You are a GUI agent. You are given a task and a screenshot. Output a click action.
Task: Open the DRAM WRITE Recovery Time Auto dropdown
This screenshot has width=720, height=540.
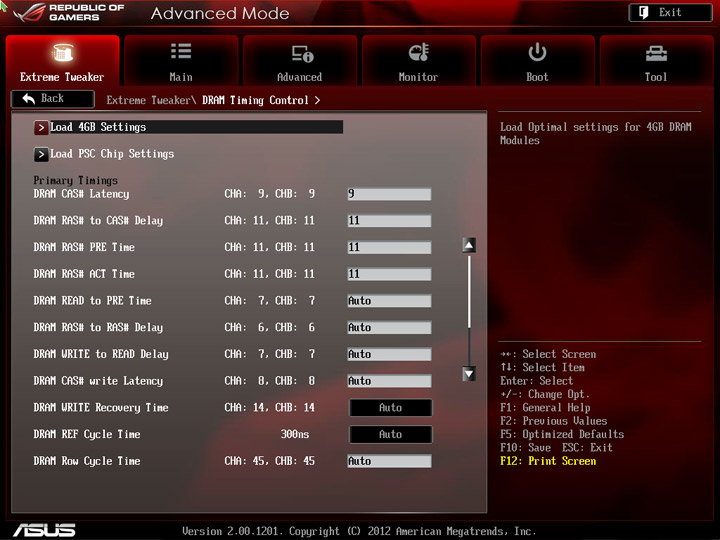point(391,408)
